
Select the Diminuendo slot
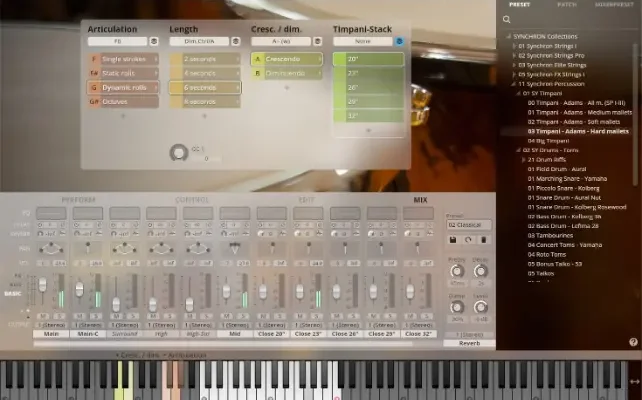point(288,73)
